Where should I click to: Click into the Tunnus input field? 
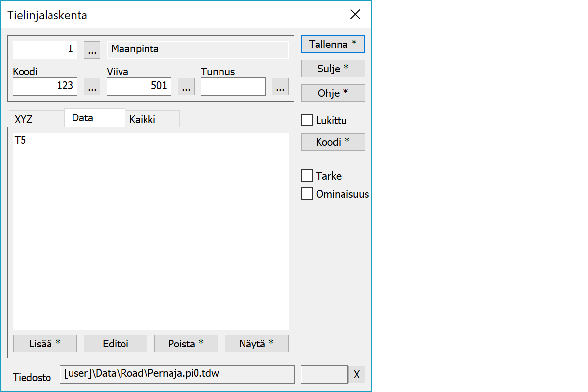click(233, 87)
